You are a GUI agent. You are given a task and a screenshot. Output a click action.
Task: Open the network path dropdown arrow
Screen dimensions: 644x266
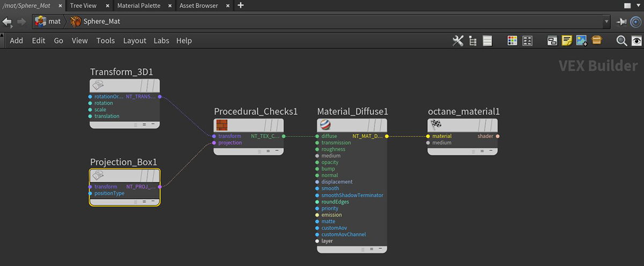point(607,21)
